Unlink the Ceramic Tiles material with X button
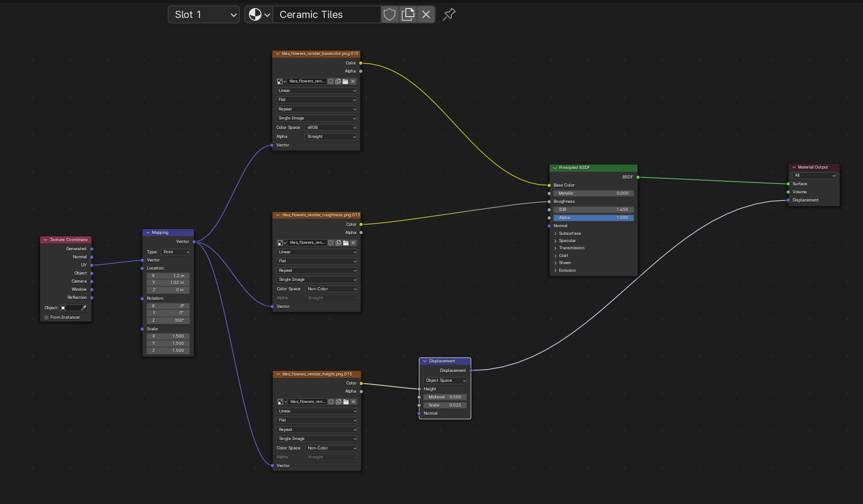The height and width of the screenshot is (504, 863). point(426,14)
